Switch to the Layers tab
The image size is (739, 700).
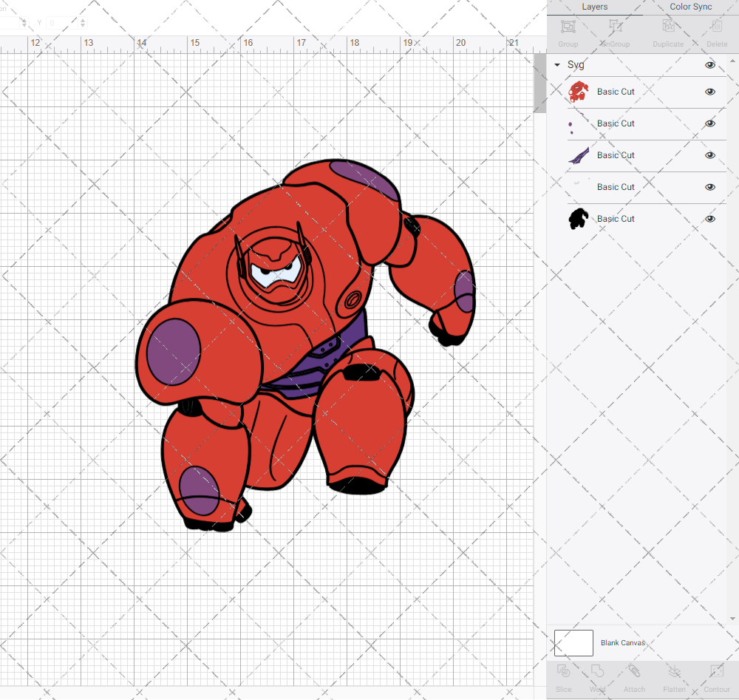[595, 7]
